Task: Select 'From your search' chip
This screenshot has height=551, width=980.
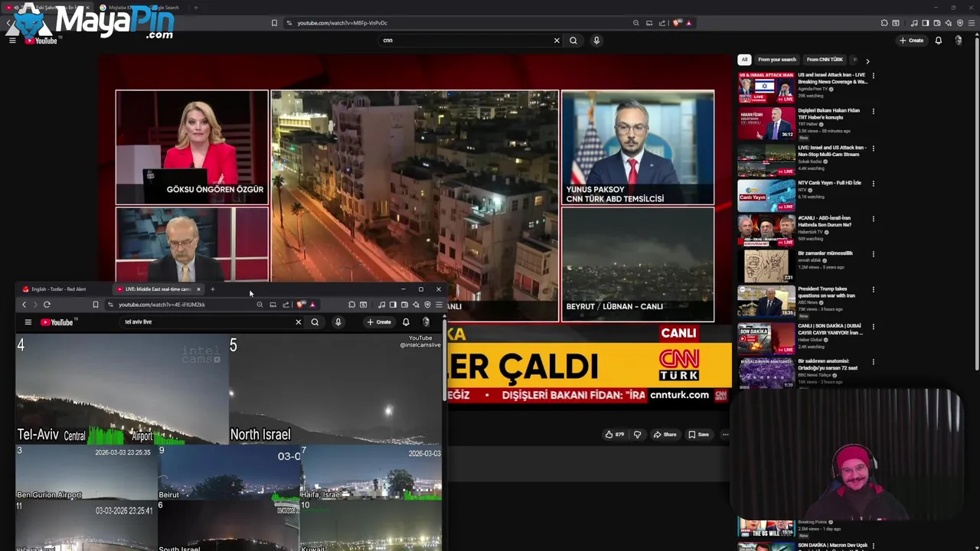Action: pos(777,60)
